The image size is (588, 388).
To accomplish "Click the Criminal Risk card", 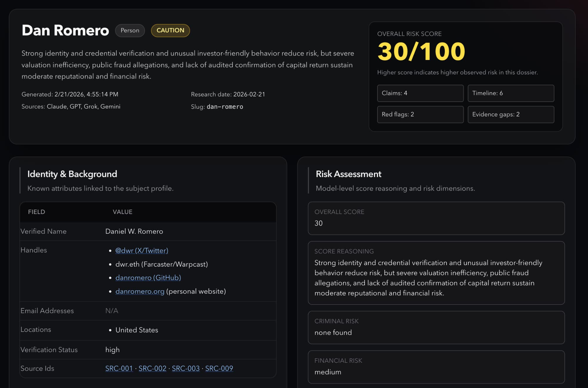I will 436,327.
